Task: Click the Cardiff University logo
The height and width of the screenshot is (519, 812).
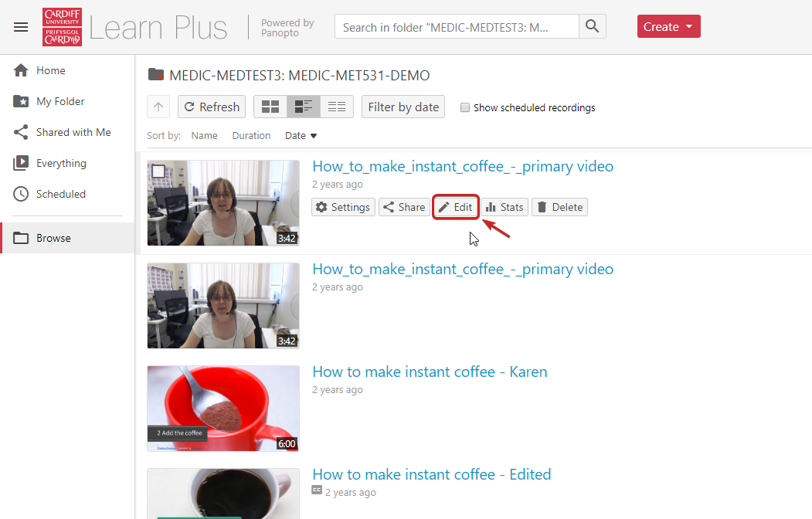Action: coord(62,27)
